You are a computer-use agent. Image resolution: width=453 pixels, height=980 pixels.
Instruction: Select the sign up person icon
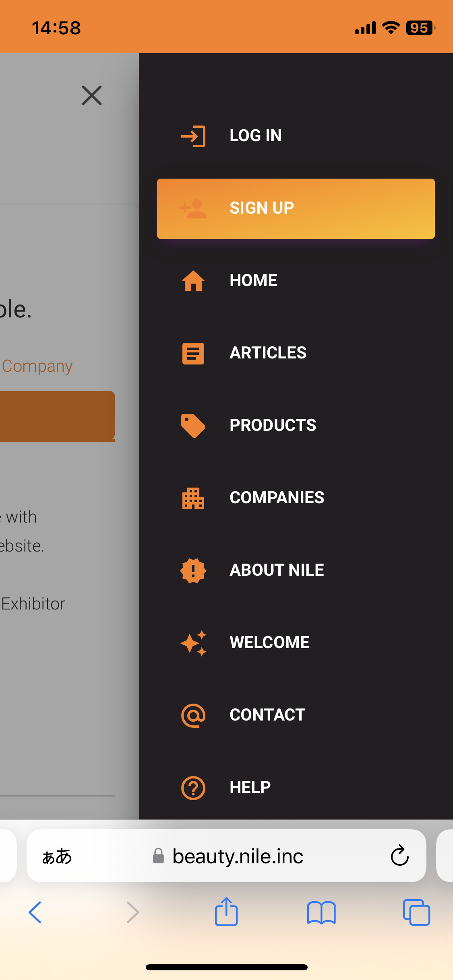[193, 208]
